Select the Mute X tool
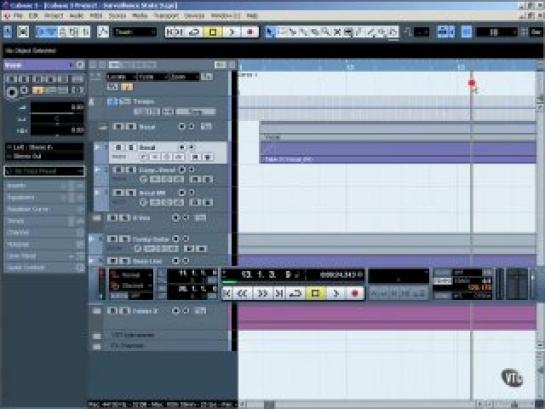 pyautogui.click(x=337, y=32)
